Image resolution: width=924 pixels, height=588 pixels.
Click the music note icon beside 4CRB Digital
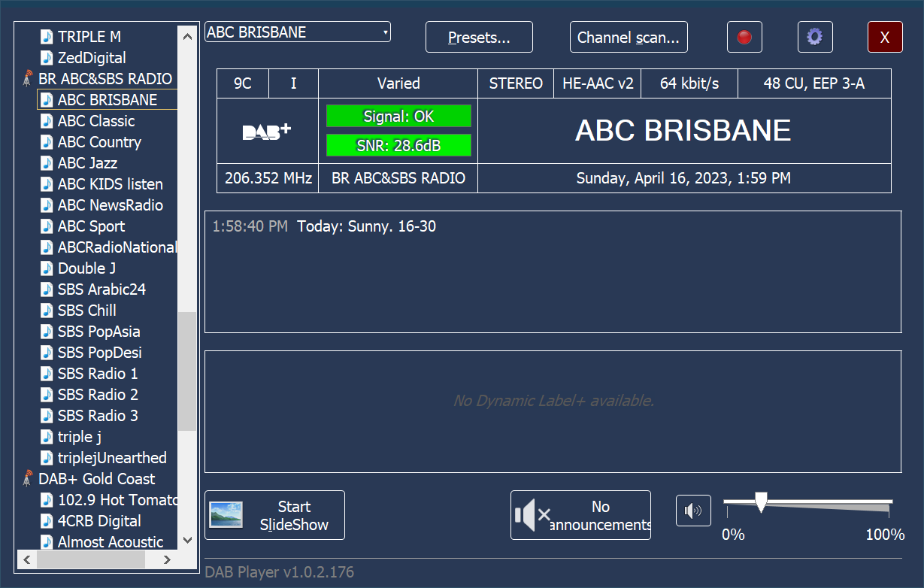[x=47, y=521]
